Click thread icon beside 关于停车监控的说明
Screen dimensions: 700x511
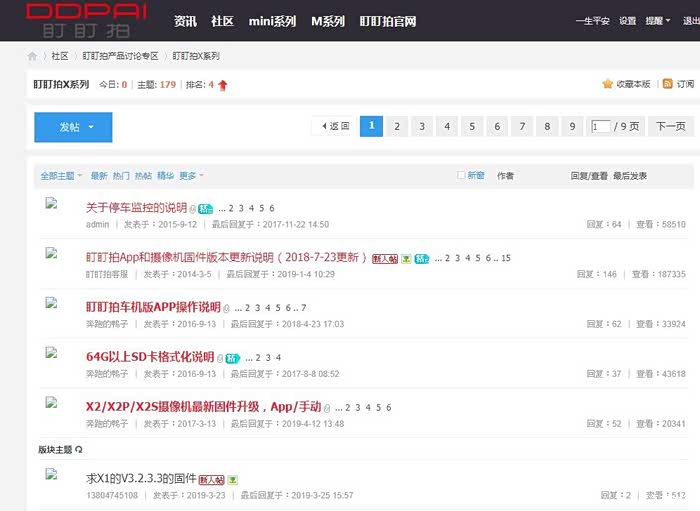click(x=50, y=203)
